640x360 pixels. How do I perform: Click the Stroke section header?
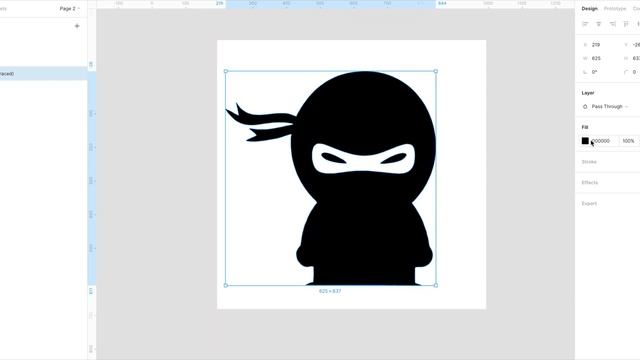[x=589, y=162]
